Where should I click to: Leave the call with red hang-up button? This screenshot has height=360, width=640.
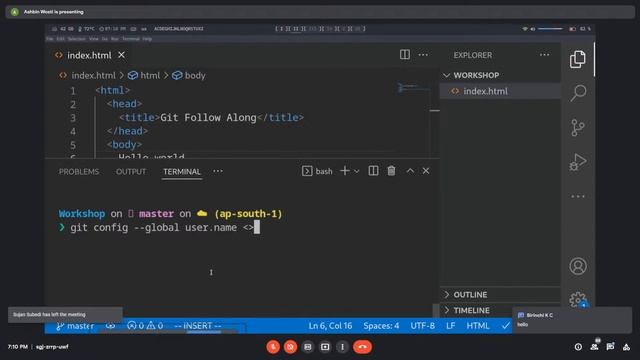tap(362, 347)
